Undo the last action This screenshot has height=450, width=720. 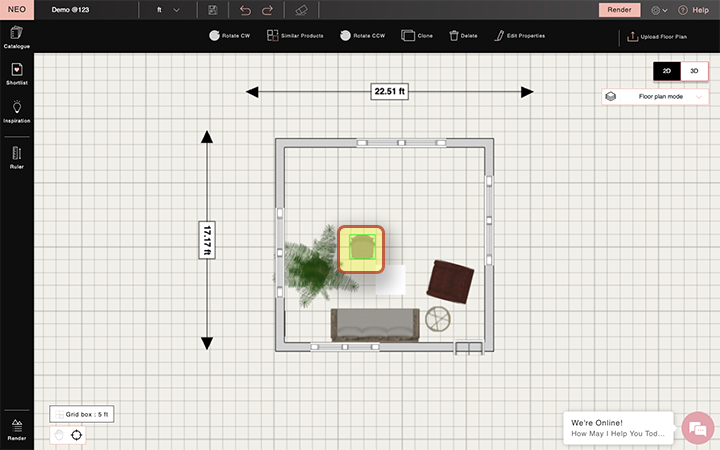(245, 10)
